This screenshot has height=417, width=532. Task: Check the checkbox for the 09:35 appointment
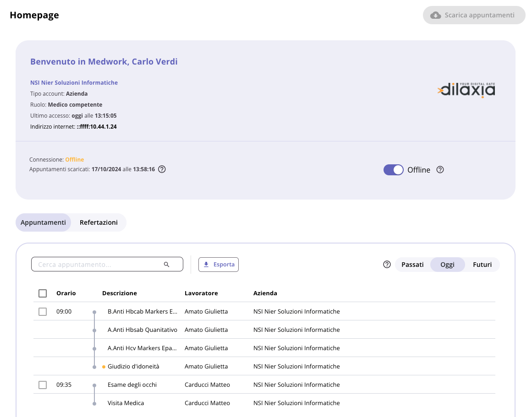click(43, 385)
